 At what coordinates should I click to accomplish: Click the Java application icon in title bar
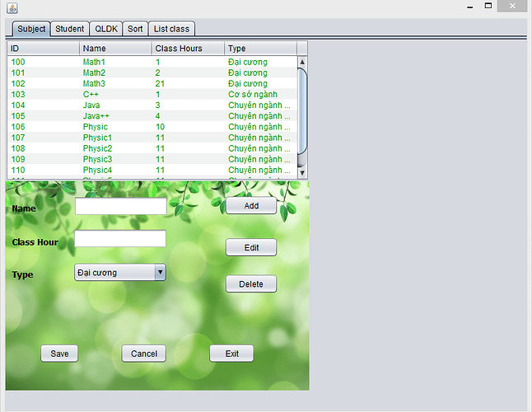coord(12,7)
